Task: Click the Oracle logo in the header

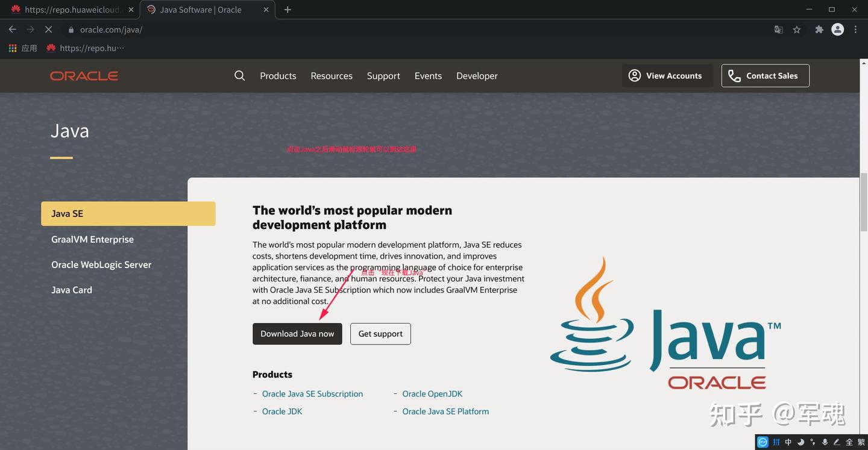Action: pyautogui.click(x=84, y=76)
